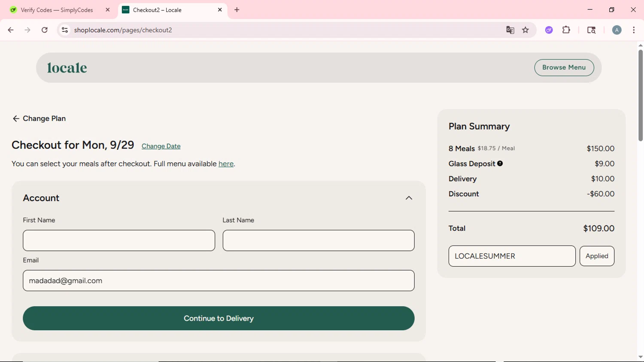This screenshot has height=362, width=644.
Task: Click Glass Deposit help question icon
Action: point(500,164)
